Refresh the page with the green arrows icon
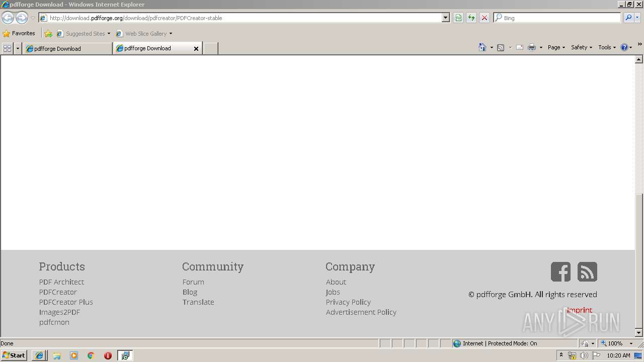 (x=471, y=18)
